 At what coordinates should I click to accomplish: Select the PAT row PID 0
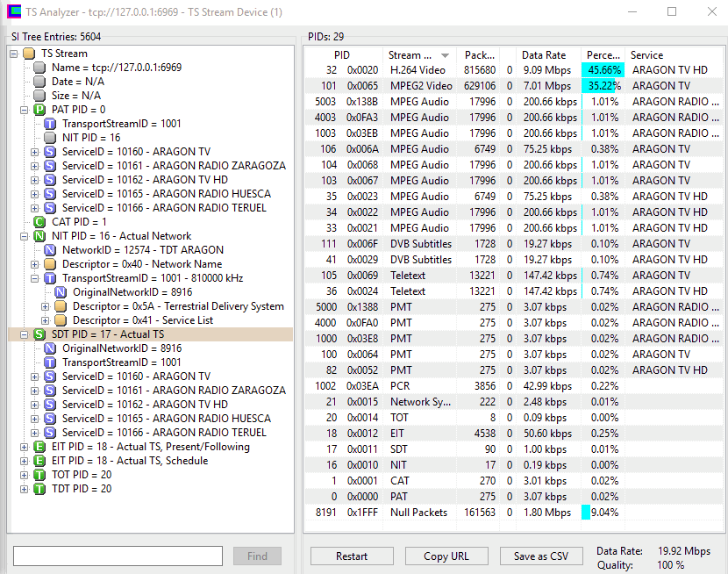pos(513,497)
